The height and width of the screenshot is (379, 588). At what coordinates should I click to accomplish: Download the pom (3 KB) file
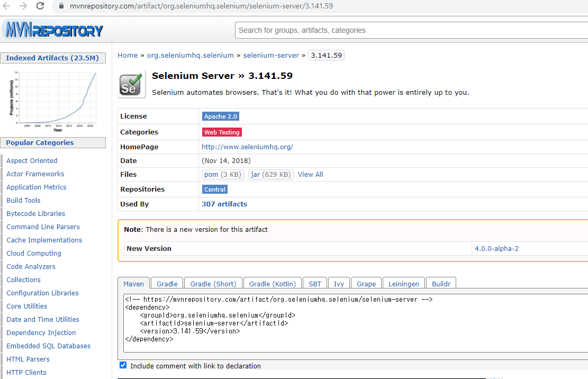click(x=223, y=174)
